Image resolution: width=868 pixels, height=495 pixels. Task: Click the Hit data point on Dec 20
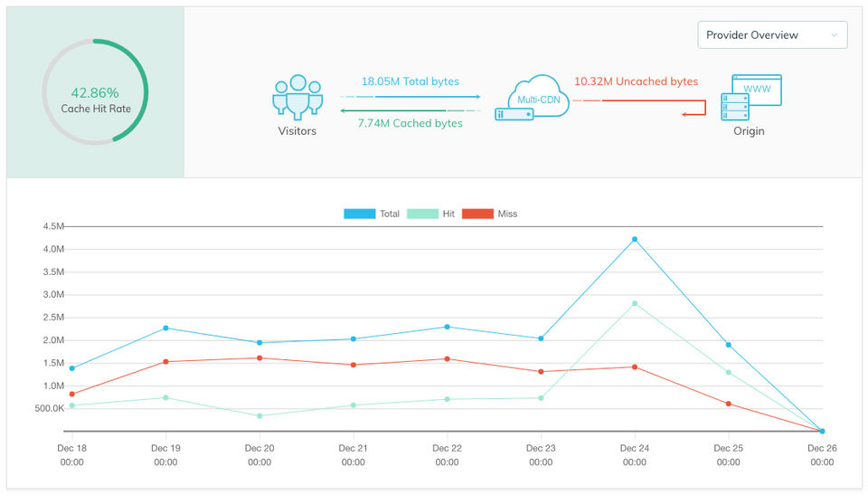[259, 415]
